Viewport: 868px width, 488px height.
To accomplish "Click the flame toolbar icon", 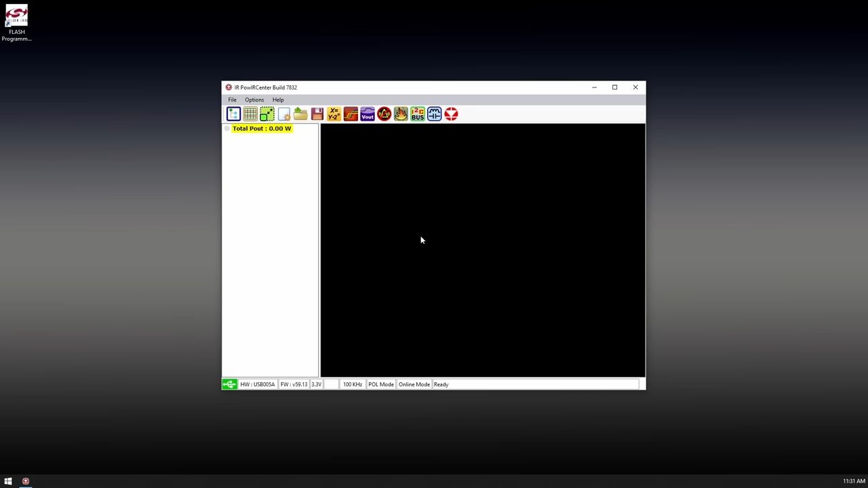I will click(401, 114).
